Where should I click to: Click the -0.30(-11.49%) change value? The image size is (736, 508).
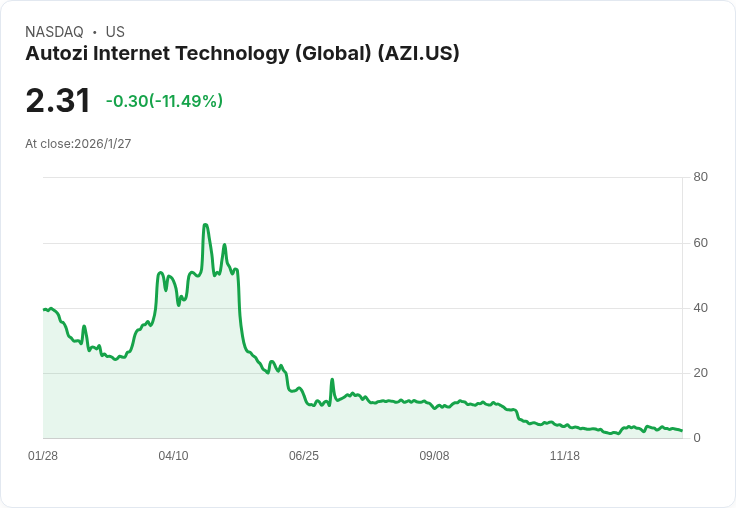point(164,101)
